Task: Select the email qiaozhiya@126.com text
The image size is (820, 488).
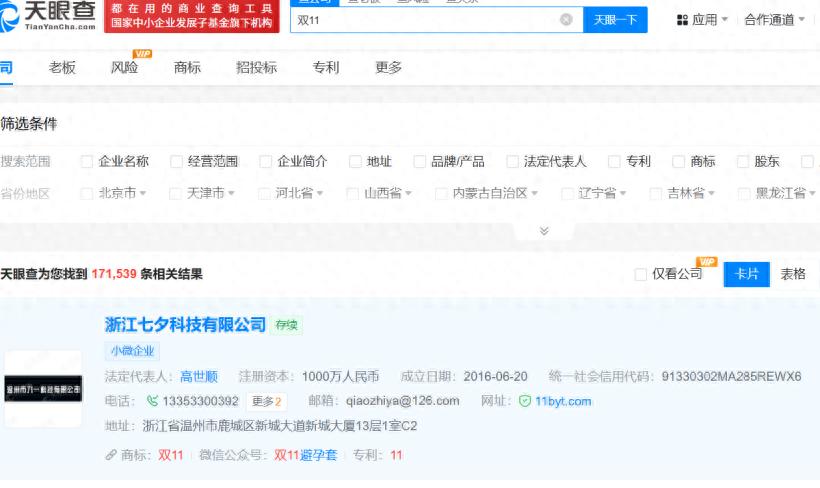Action: (403, 401)
